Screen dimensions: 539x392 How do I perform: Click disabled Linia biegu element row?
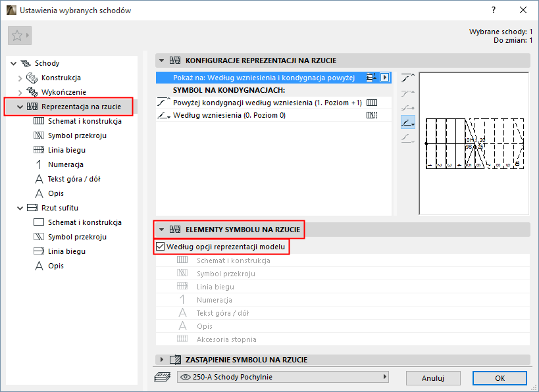[343, 287]
